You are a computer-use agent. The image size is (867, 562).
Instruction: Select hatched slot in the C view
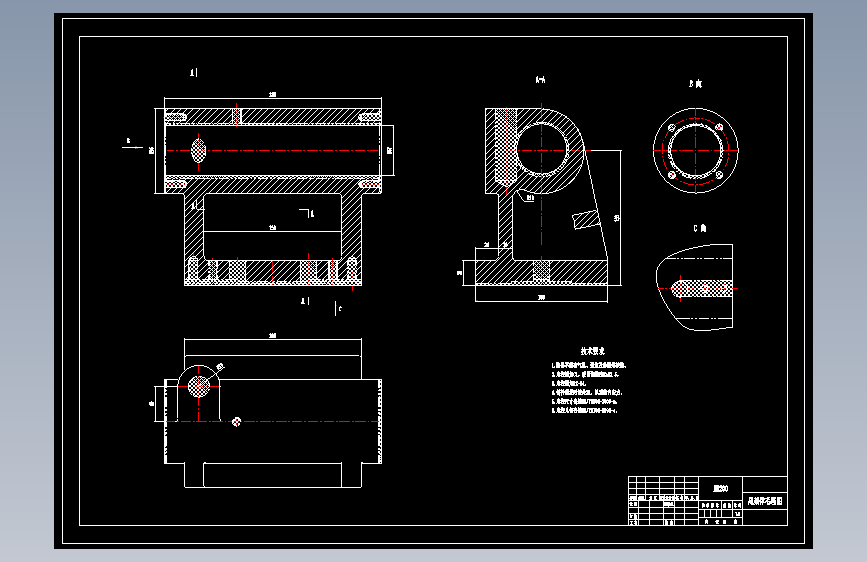coord(702,288)
